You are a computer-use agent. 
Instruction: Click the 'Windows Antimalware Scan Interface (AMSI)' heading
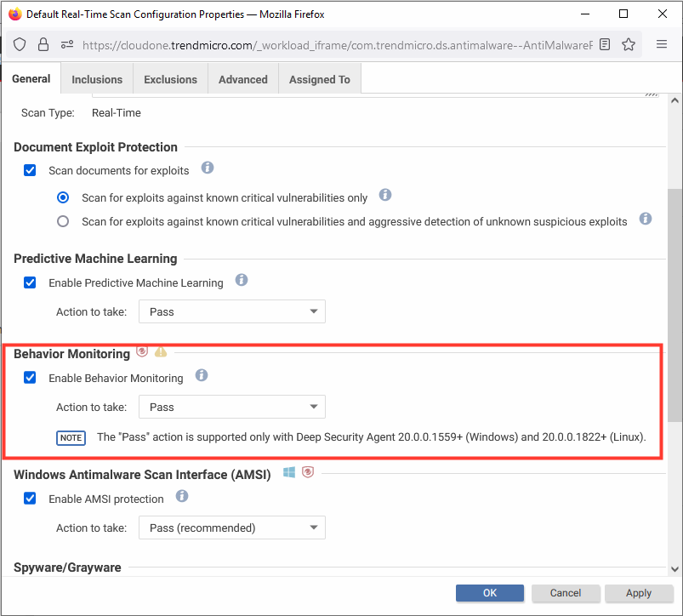tap(142, 475)
